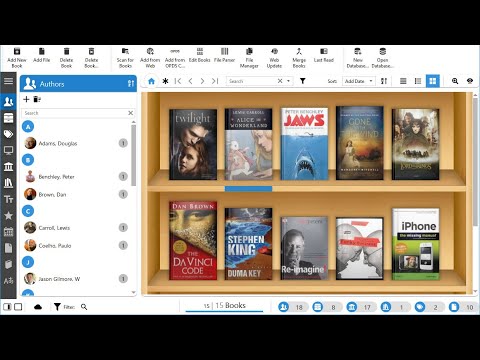This screenshot has height=360, width=480.
Task: Select the calendar sidebar icon
Action: pyautogui.click(x=8, y=232)
